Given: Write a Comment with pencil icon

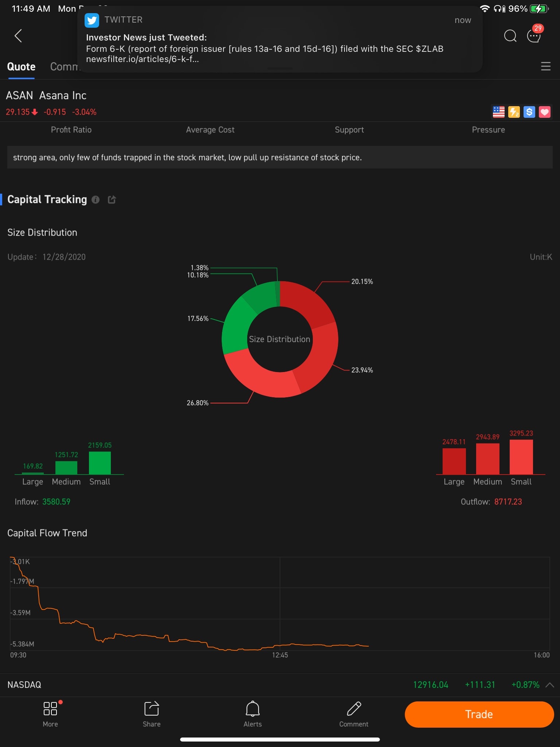Looking at the screenshot, I should [354, 714].
